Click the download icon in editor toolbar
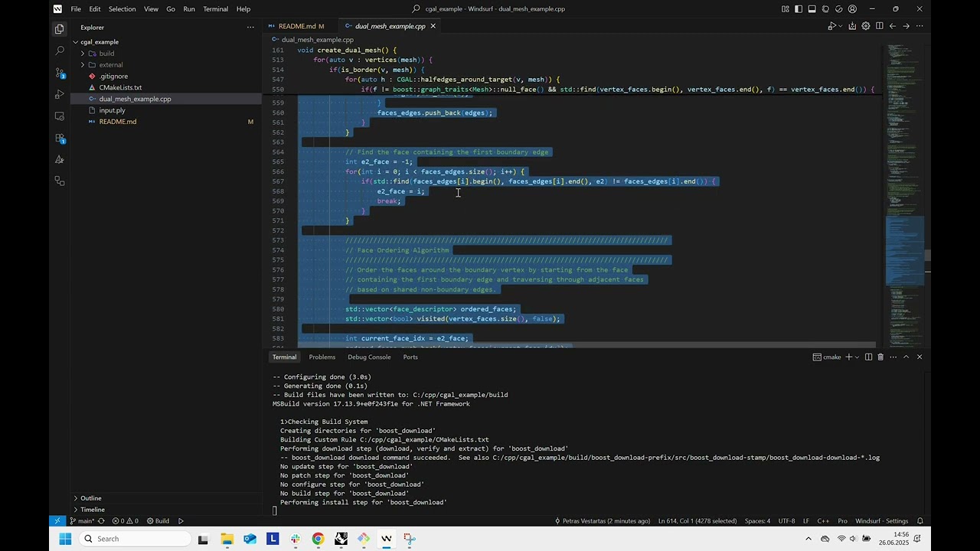Screen dimensions: 980x551 point(852,26)
